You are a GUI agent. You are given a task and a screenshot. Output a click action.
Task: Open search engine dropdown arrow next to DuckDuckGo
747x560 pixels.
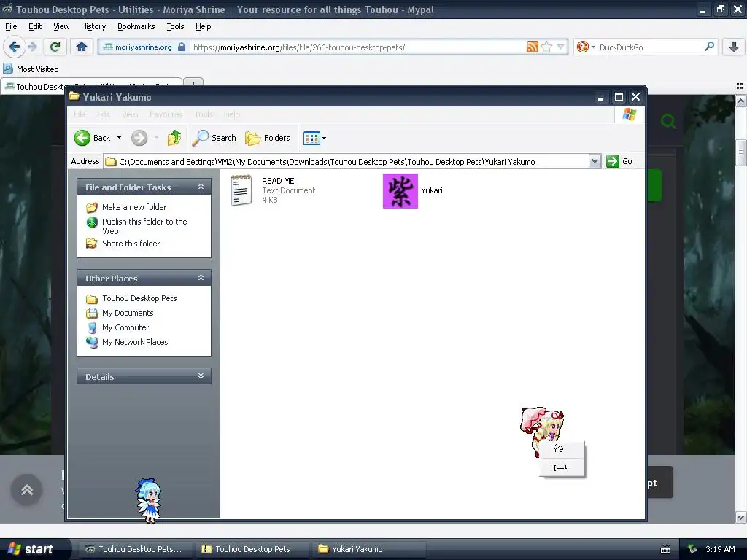[x=593, y=47]
